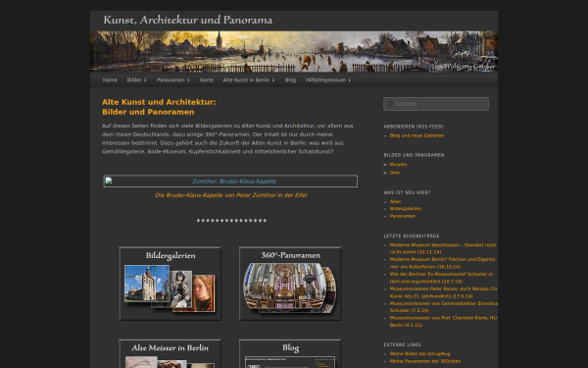The height and width of the screenshot is (368, 588).
Task: Open the Bilder dropdown menu
Action: [x=137, y=80]
